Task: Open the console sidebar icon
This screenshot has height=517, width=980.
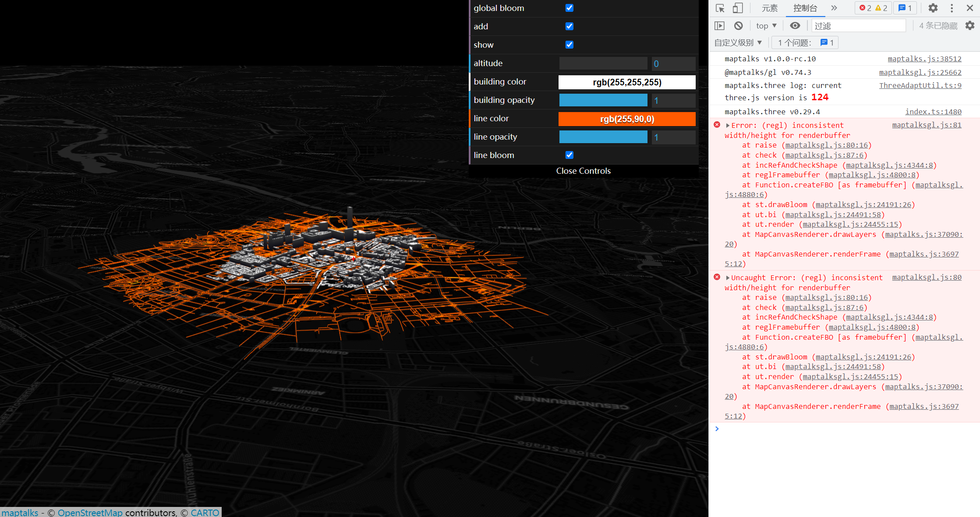Action: [720, 25]
